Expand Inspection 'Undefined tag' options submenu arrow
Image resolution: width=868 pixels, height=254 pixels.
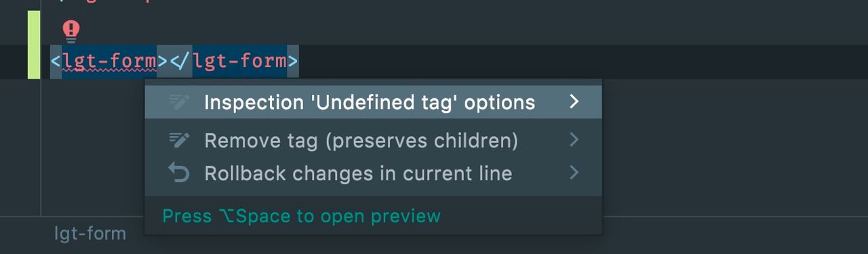coord(574,102)
